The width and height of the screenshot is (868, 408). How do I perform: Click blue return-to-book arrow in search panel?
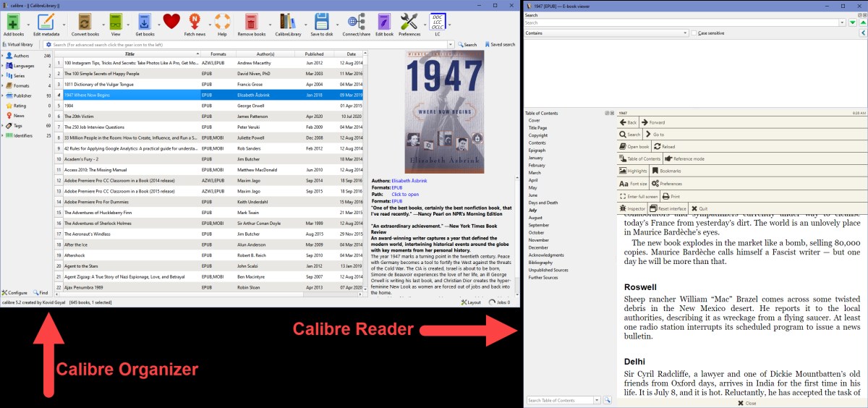coord(862,33)
